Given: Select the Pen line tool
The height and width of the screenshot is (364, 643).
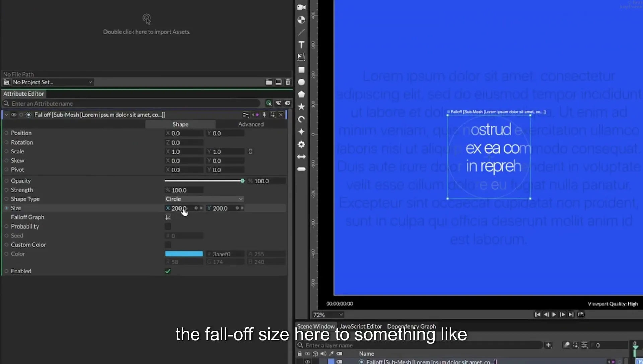Looking at the screenshot, I should [x=301, y=32].
